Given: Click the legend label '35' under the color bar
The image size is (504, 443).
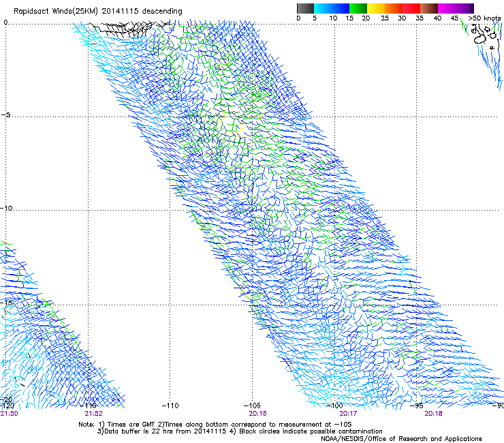Looking at the screenshot, I should pos(420,18).
